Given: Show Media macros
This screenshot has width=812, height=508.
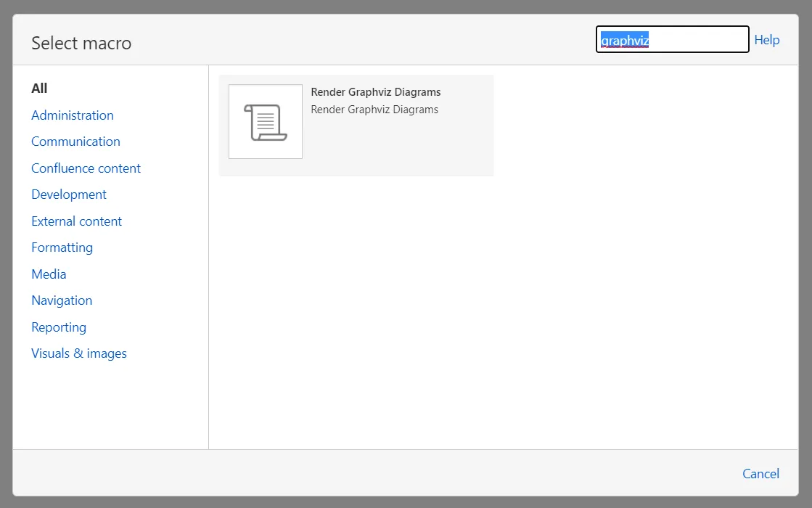Looking at the screenshot, I should tap(49, 274).
